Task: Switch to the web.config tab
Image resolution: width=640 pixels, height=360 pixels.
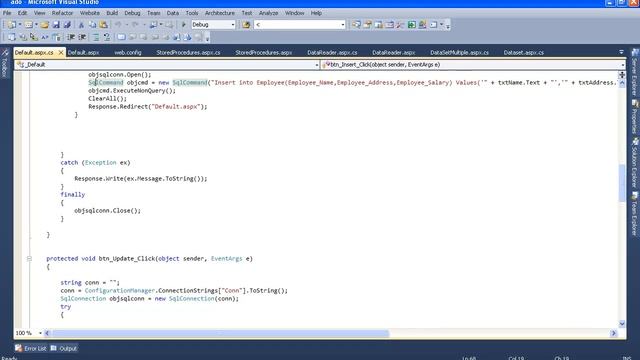Action: [x=128, y=53]
